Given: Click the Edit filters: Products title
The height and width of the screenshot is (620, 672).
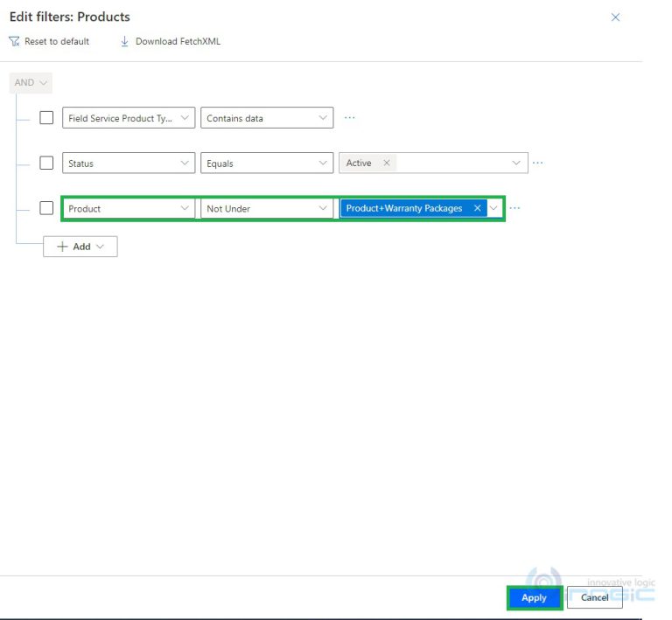Looking at the screenshot, I should click(70, 17).
